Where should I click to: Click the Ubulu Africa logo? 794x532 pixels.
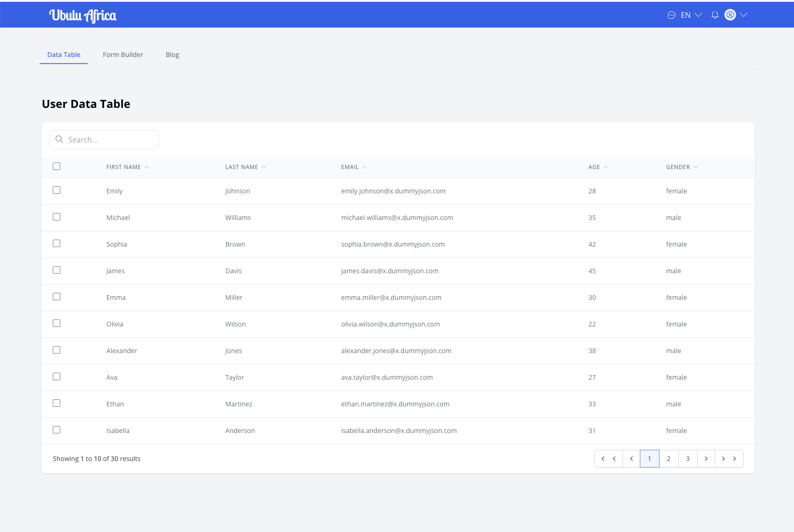coord(83,15)
